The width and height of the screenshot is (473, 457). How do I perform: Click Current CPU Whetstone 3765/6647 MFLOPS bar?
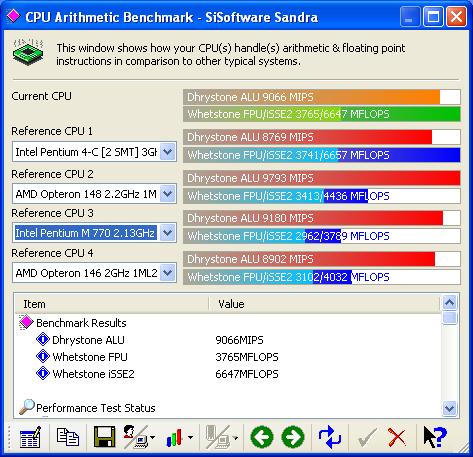tap(322, 114)
